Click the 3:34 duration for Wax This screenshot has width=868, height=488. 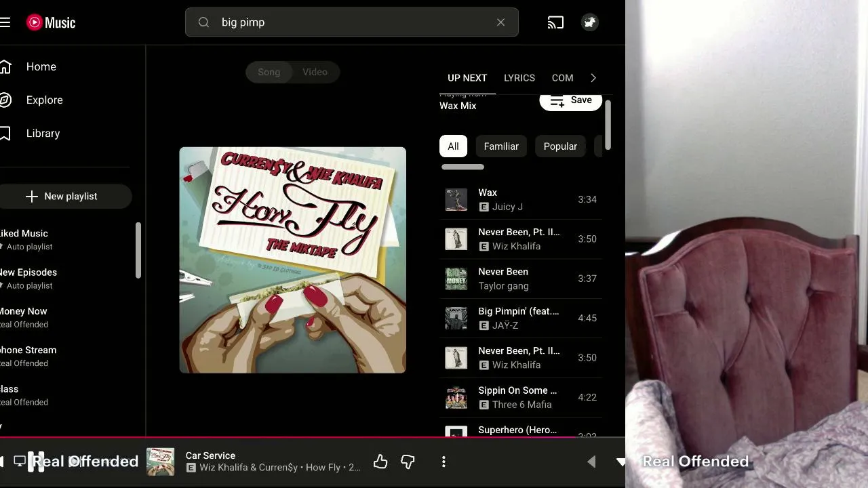587,199
